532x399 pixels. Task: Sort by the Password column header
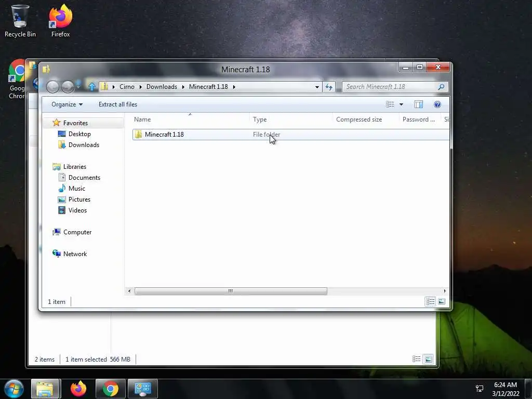(x=420, y=119)
